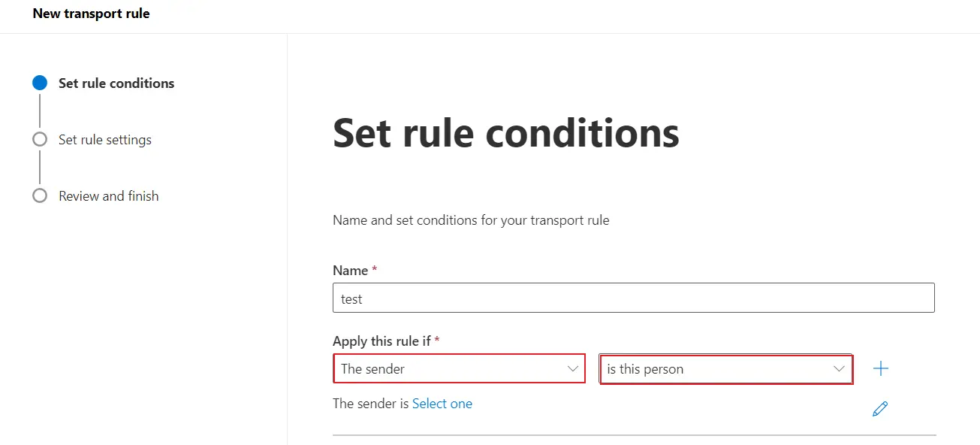Viewport: 980px width, 445px height.
Task: Click the 'Set rule settings' step circle
Action: point(39,139)
